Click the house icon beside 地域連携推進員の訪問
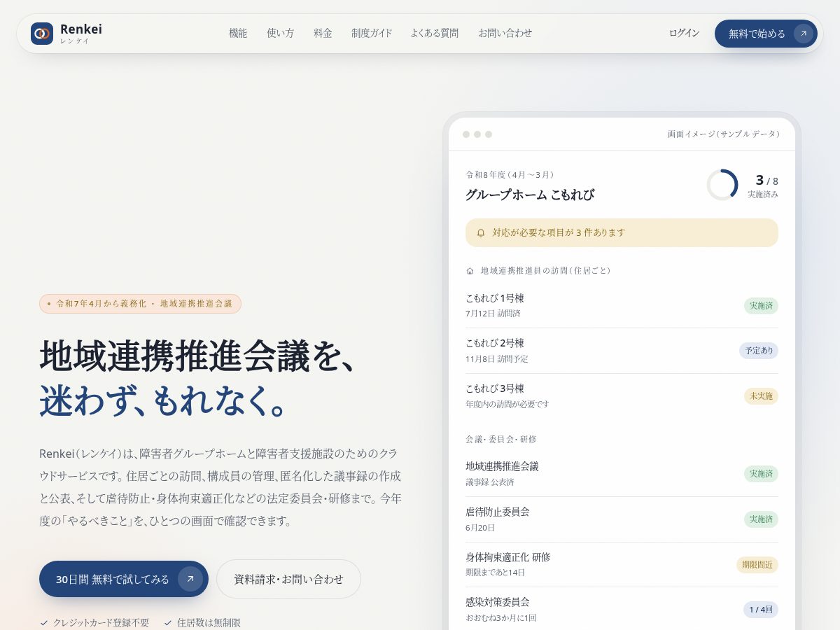 pyautogui.click(x=470, y=271)
